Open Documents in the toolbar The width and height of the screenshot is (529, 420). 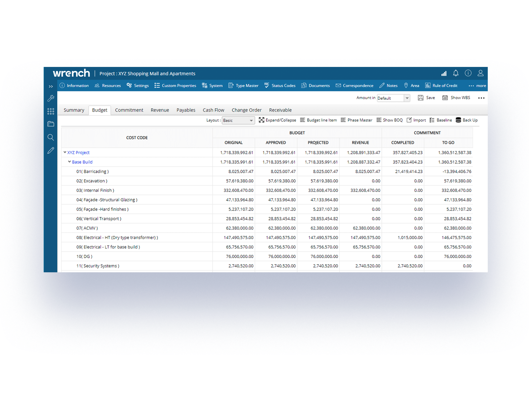(316, 86)
